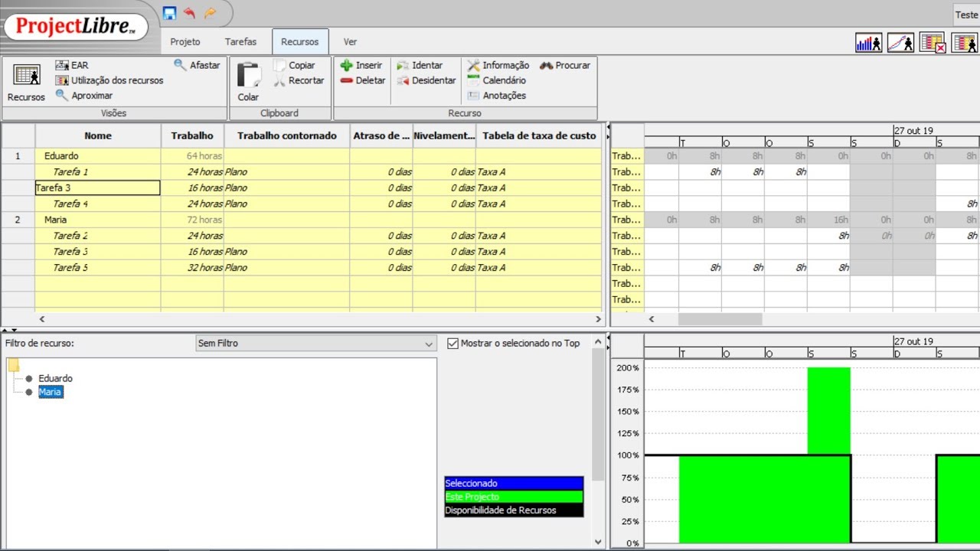Select the Recursos ribbon tab
980x551 pixels.
(x=300, y=42)
